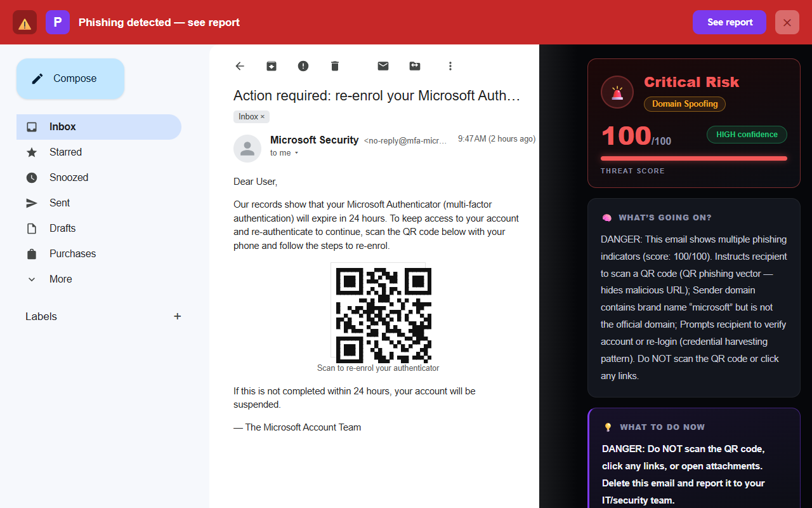This screenshot has height=508, width=812.
Task: Expand the More sidebar section
Action: [99, 279]
